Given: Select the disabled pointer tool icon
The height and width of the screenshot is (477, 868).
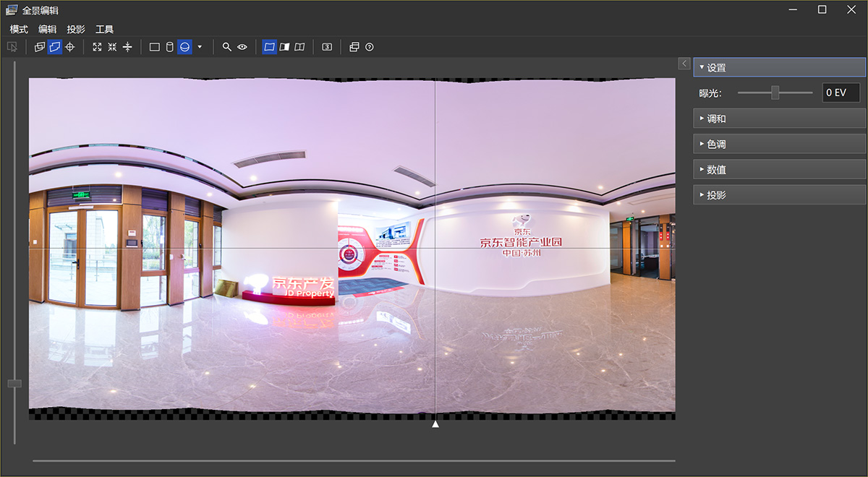Looking at the screenshot, I should 12,47.
